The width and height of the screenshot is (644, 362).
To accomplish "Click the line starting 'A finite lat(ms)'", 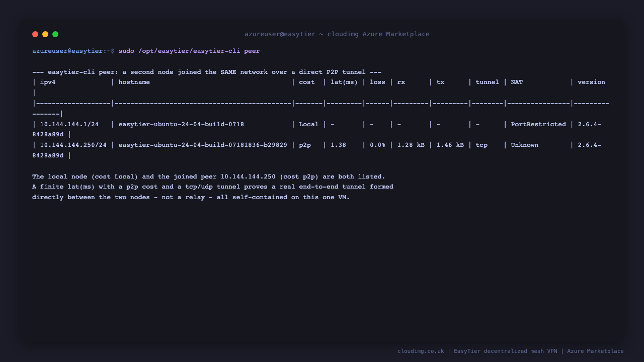I will [x=213, y=187].
